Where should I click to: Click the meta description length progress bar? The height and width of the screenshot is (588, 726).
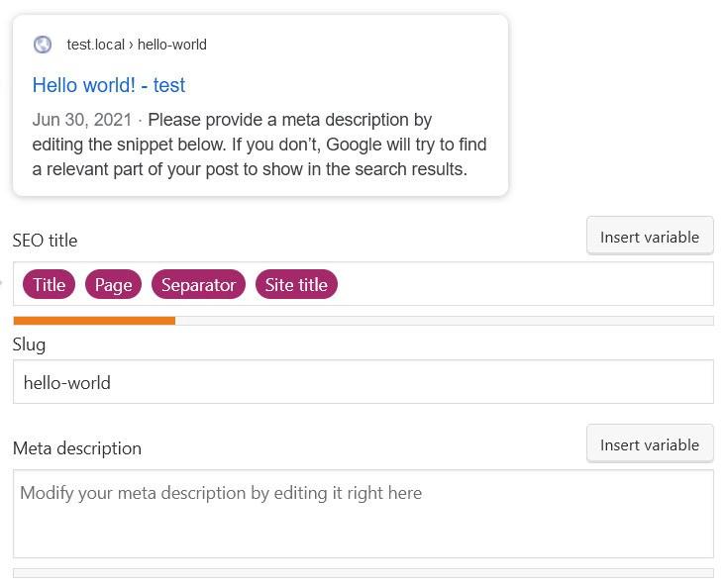(x=363, y=573)
